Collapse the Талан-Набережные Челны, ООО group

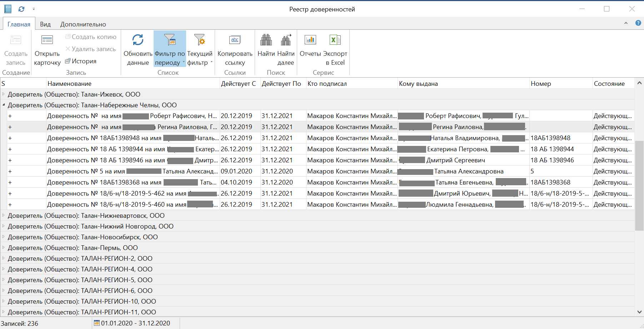pos(4,105)
